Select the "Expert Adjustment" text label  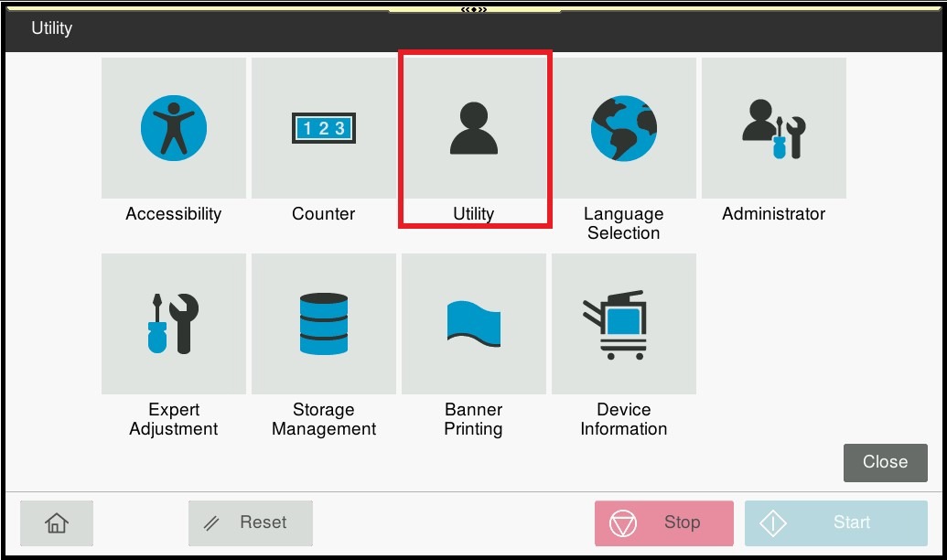click(x=174, y=419)
